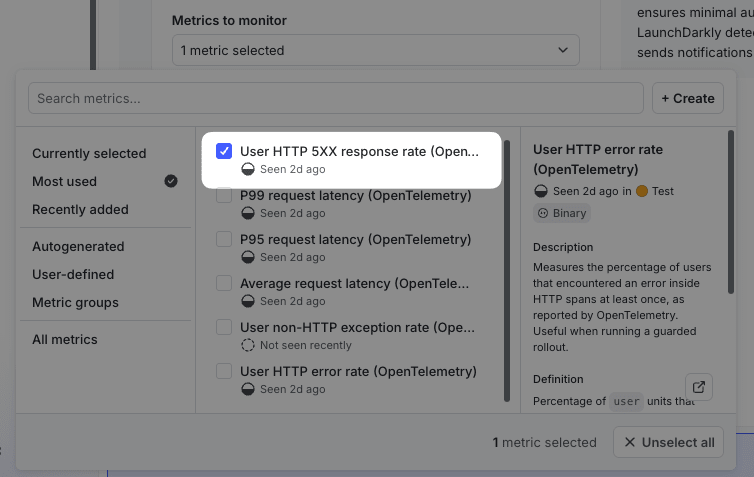Expand the Metrics to monitor dropdown

point(375,50)
